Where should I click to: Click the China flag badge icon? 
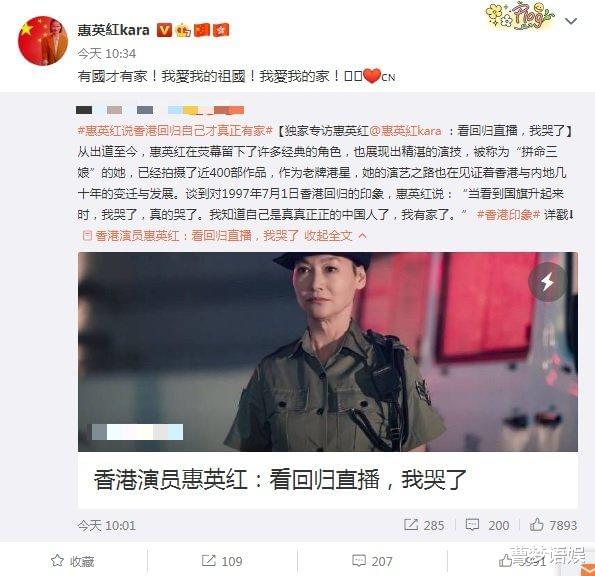point(202,30)
